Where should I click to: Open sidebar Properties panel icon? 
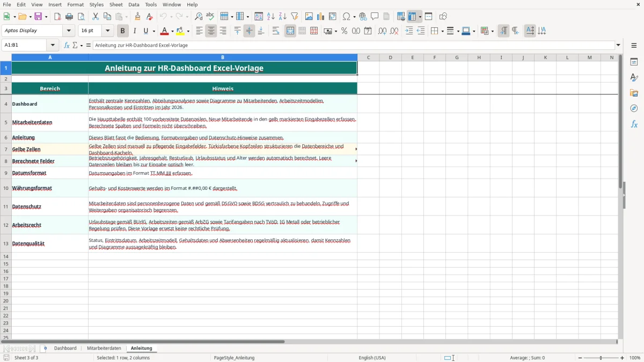[x=634, y=62]
